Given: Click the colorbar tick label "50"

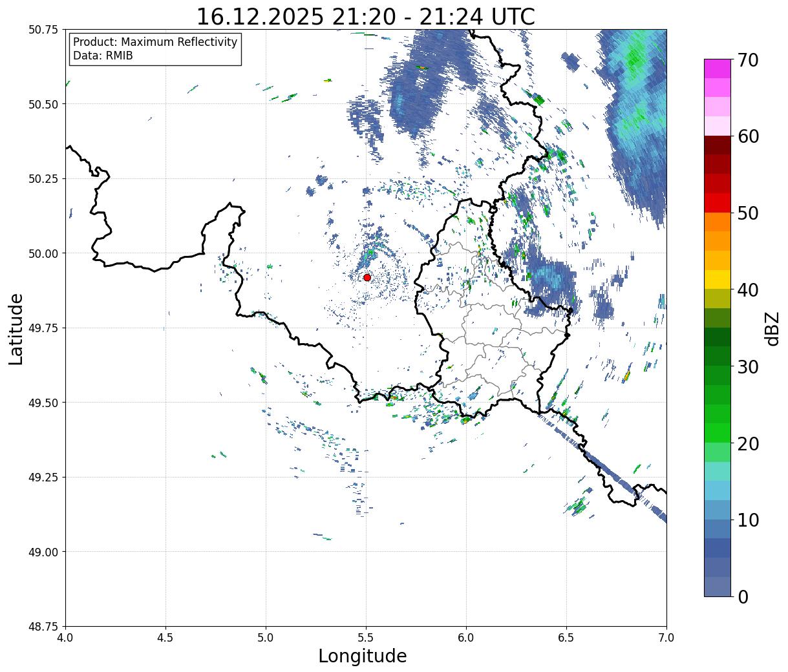Looking at the screenshot, I should [x=747, y=213].
